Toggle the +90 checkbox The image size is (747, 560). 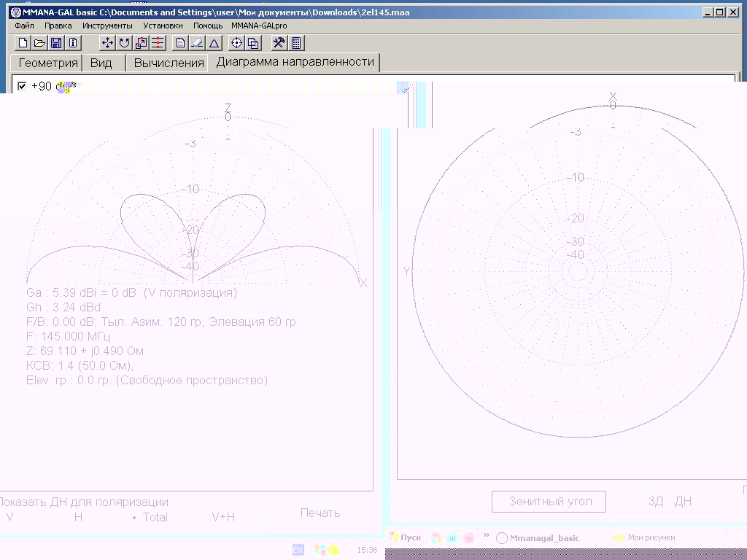[22, 86]
